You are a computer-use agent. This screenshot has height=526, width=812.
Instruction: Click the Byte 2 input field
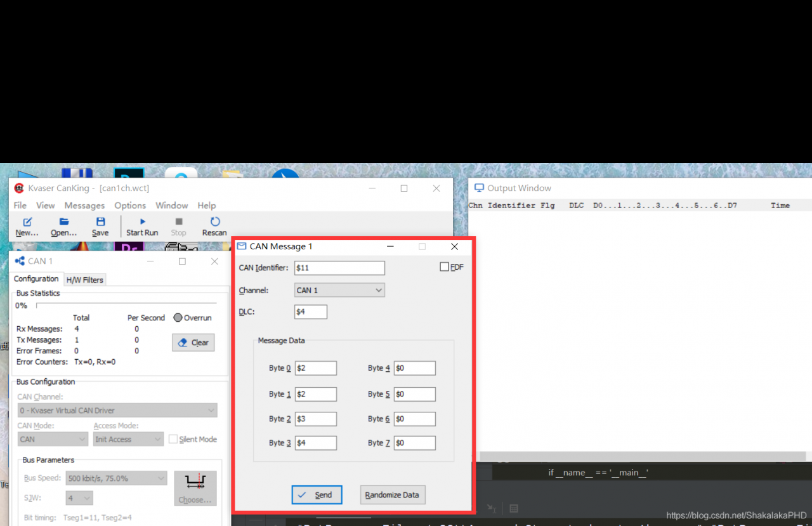pos(315,419)
